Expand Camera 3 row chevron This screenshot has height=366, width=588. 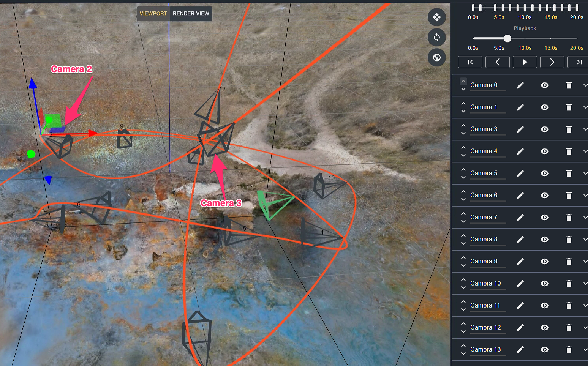[x=585, y=129]
